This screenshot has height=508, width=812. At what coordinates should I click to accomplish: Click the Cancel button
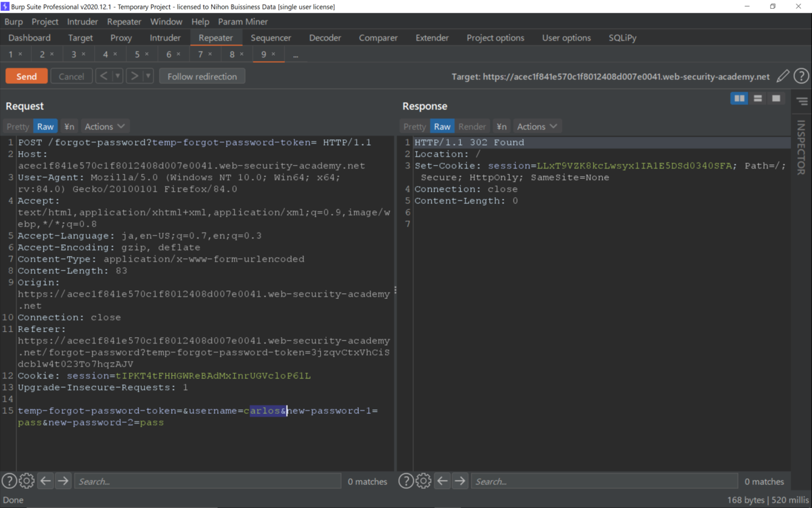71,77
